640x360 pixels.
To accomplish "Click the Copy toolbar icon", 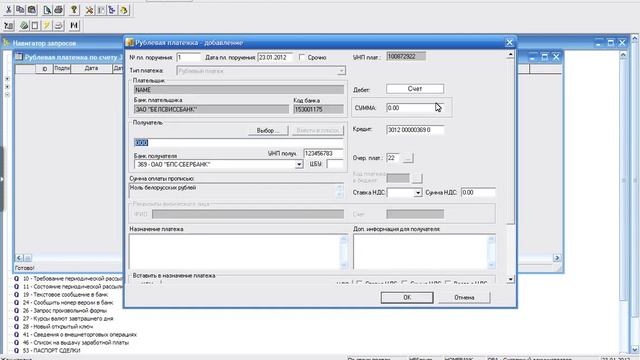I will (x=20, y=9).
